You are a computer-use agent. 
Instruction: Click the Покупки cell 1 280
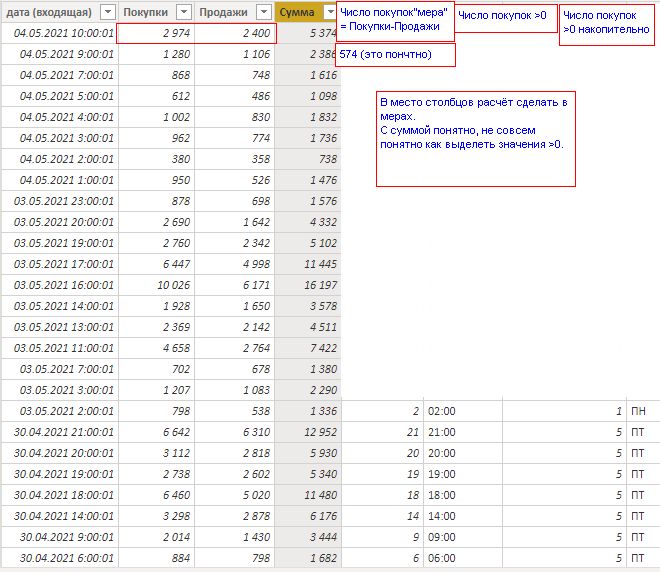156,54
